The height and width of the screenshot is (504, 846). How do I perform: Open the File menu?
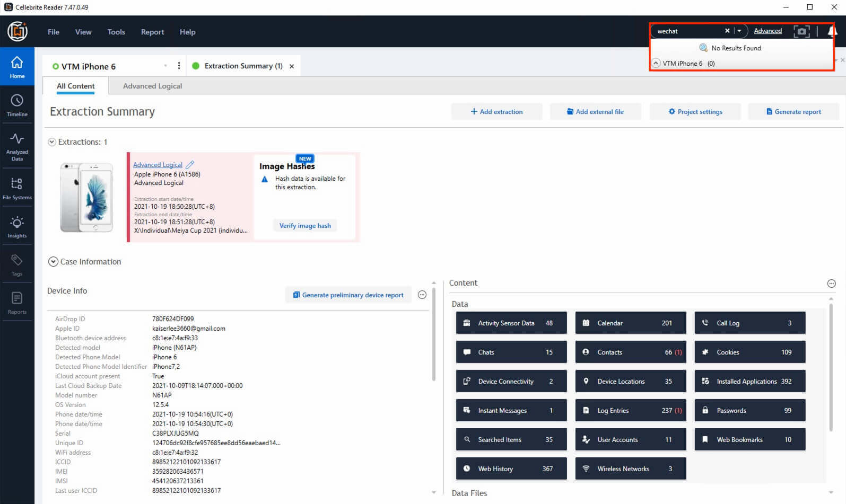(54, 32)
